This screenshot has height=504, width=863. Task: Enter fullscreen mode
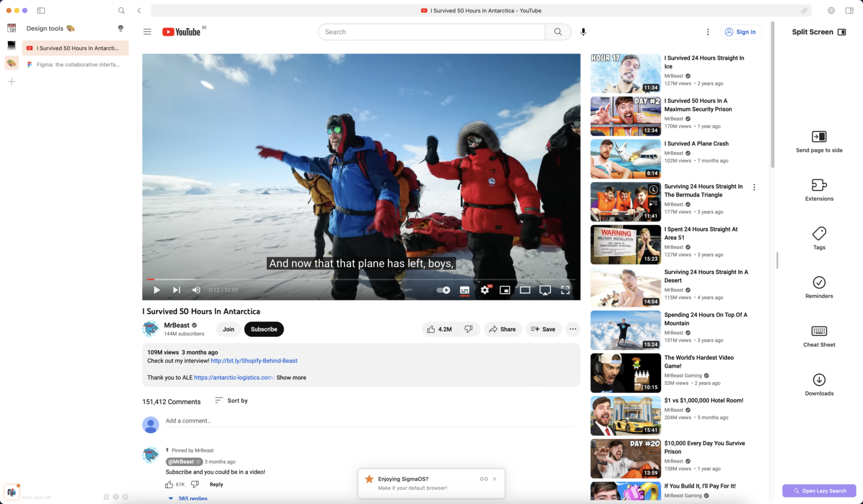click(565, 290)
